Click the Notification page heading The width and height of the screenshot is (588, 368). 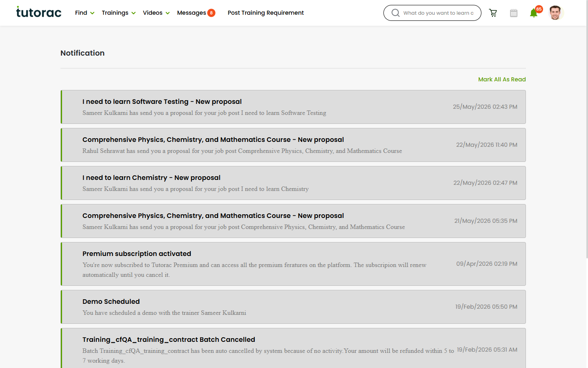click(x=82, y=53)
